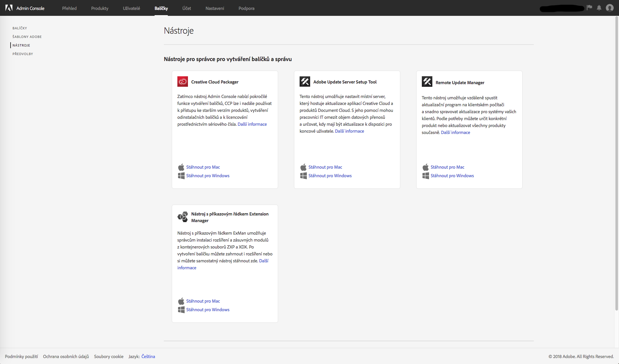Select BALÍČKY in the sidebar
The height and width of the screenshot is (364, 619).
(x=20, y=28)
